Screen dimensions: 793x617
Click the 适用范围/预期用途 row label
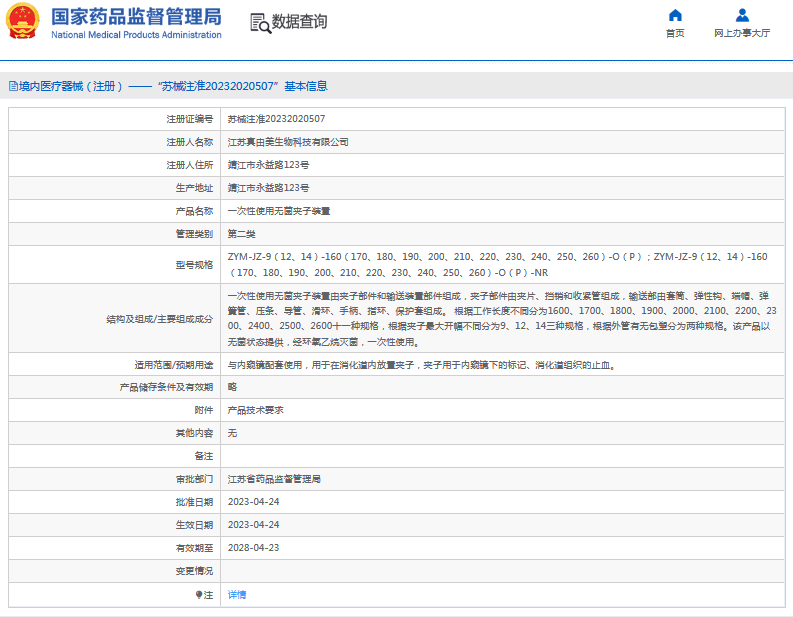click(x=173, y=365)
